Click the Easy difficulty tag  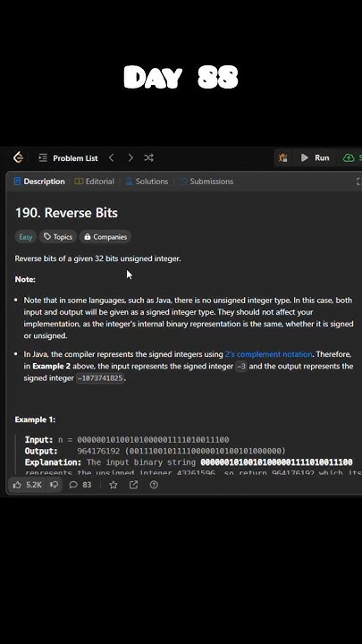[x=25, y=236]
